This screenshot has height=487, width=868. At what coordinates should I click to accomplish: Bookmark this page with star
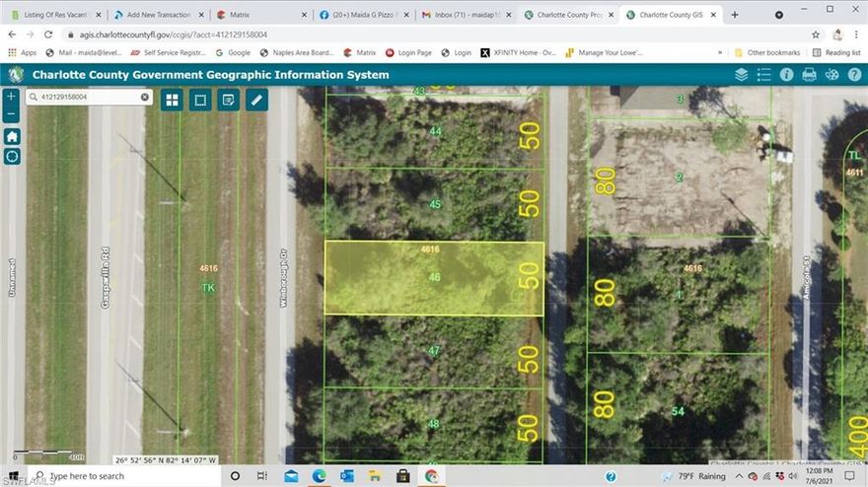(x=816, y=35)
